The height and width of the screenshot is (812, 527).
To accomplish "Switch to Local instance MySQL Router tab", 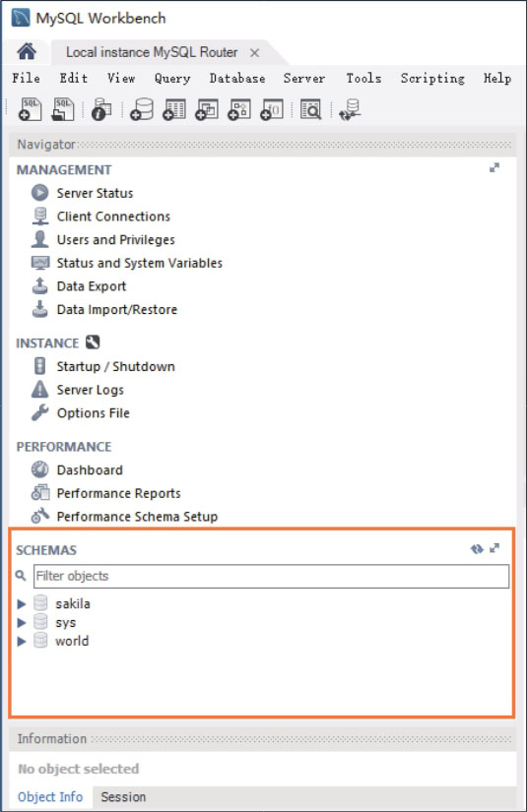I will pos(152,52).
